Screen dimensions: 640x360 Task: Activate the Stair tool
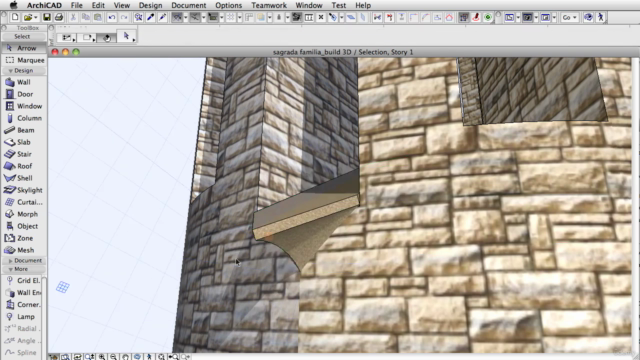coord(23,154)
